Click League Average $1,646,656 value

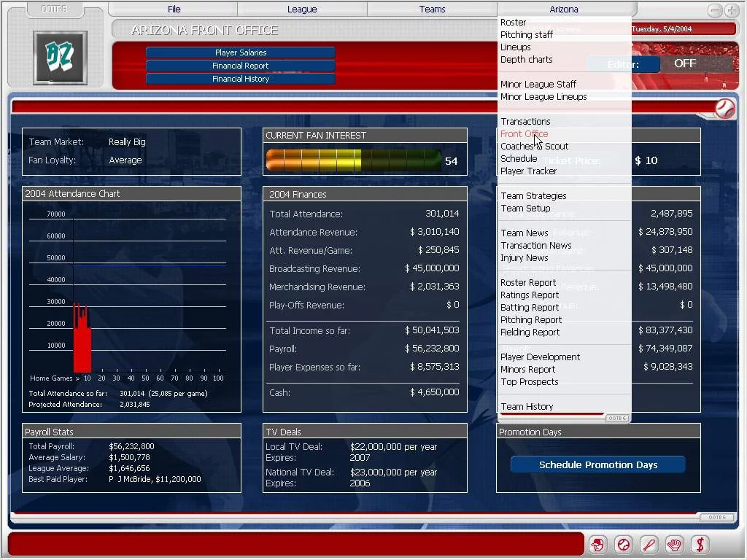(129, 468)
